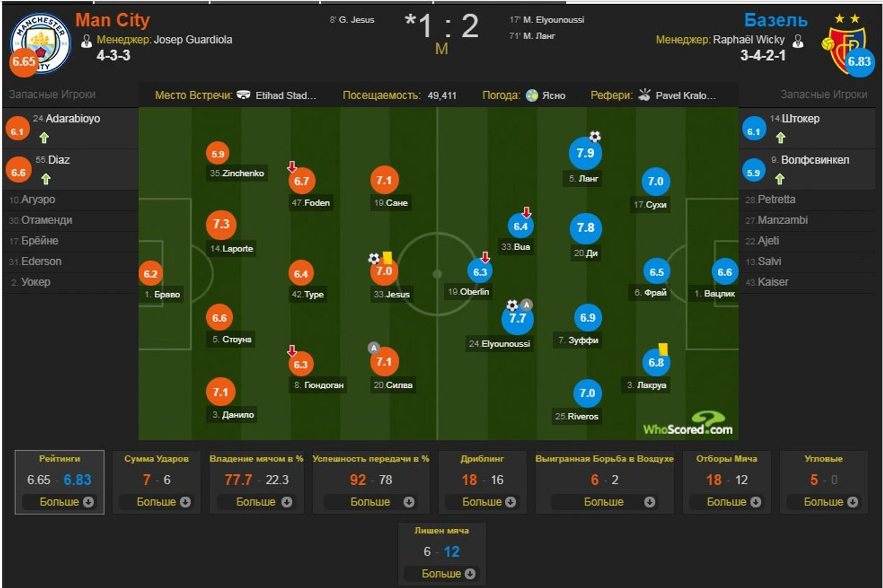Select Jesus's 7.0 rating circle
This screenshot has height=588, width=883.
pos(385,271)
